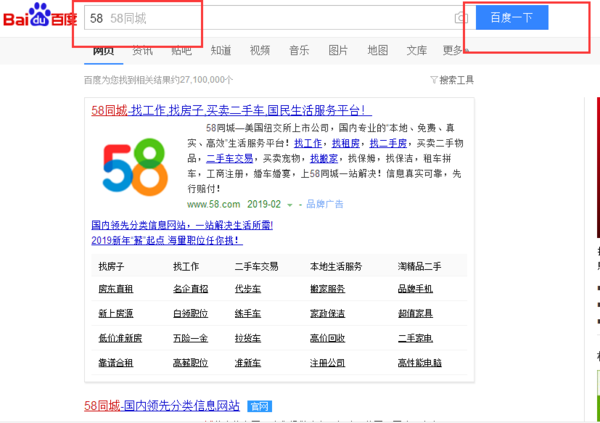Click the 品牌广告 label
This screenshot has height=423, width=600.
[x=324, y=204]
